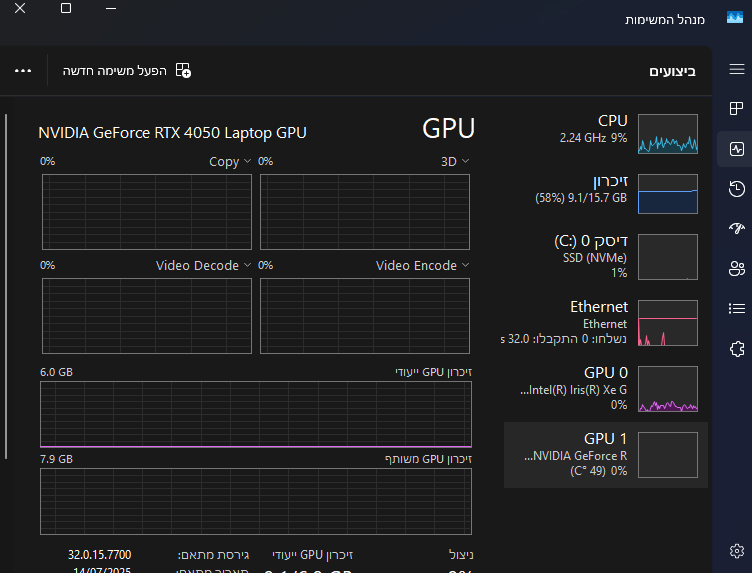Image resolution: width=752 pixels, height=573 pixels.
Task: Click the run new task icon
Action: (183, 70)
